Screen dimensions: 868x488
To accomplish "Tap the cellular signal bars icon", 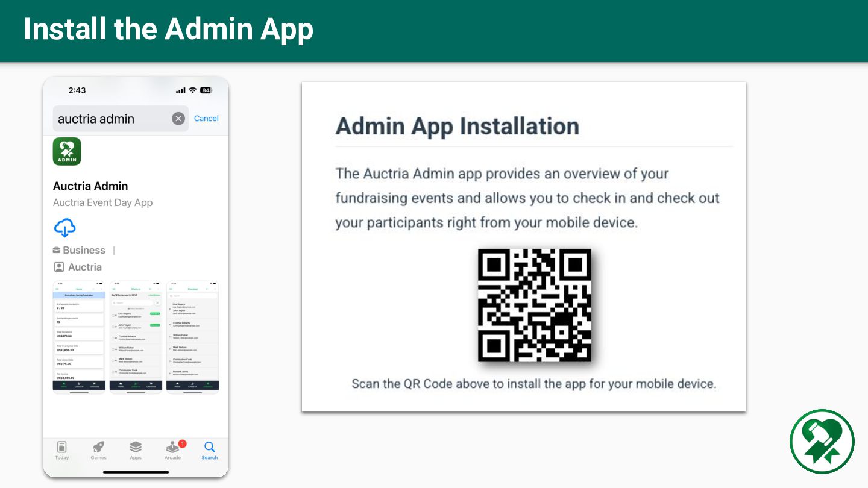I will (x=180, y=90).
